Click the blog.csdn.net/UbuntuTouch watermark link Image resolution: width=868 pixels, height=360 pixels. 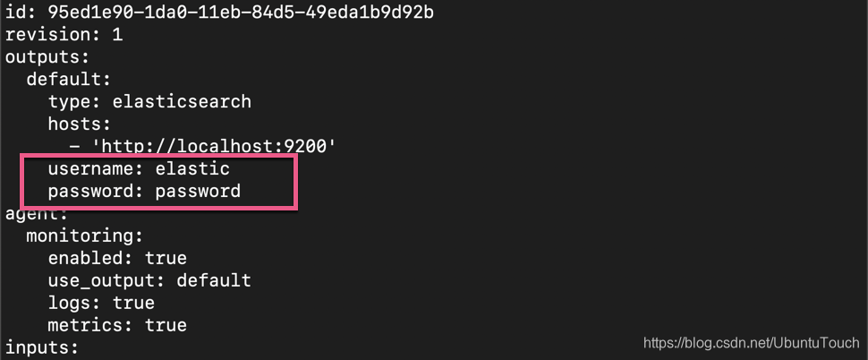click(x=751, y=343)
